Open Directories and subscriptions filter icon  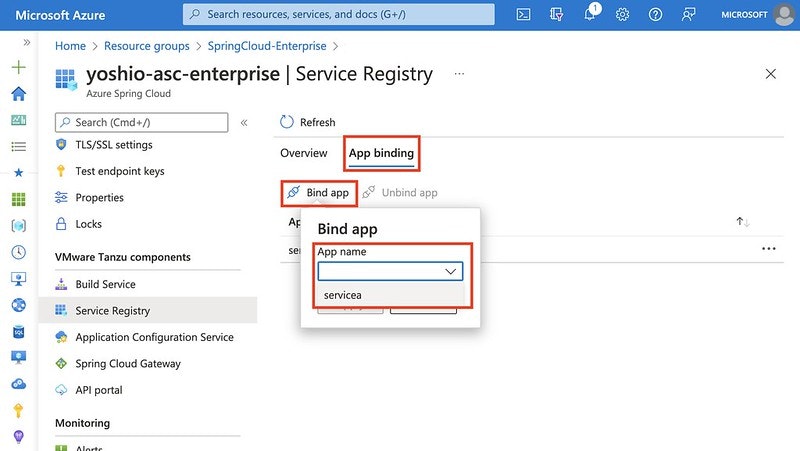click(x=556, y=15)
